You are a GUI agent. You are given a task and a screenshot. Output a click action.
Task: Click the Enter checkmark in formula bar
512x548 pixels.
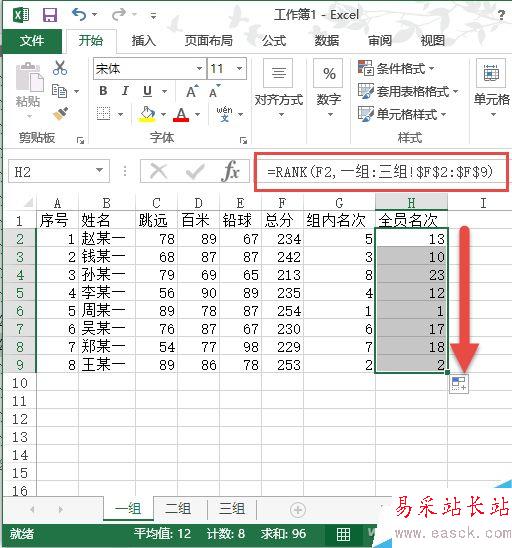195,171
